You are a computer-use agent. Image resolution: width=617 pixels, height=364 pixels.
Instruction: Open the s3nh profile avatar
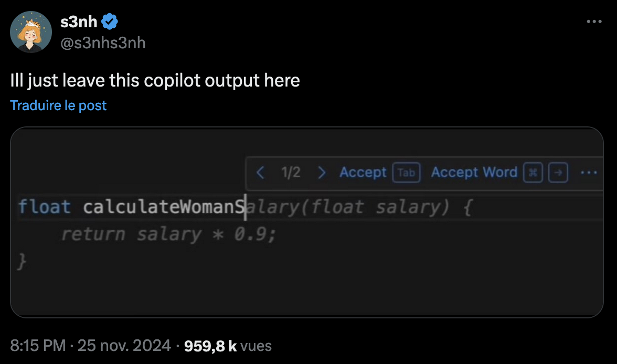click(x=31, y=32)
